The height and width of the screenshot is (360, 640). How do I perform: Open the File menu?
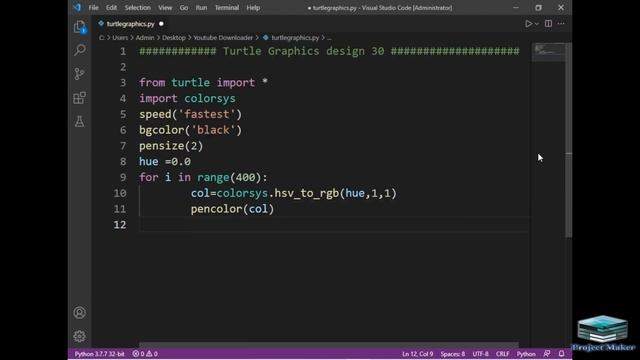93,8
